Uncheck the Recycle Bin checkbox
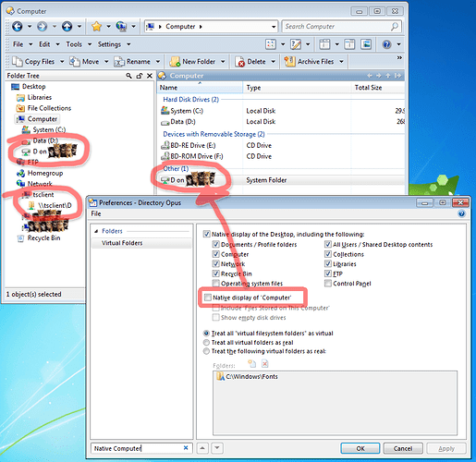This screenshot has width=476, height=462. click(x=216, y=274)
